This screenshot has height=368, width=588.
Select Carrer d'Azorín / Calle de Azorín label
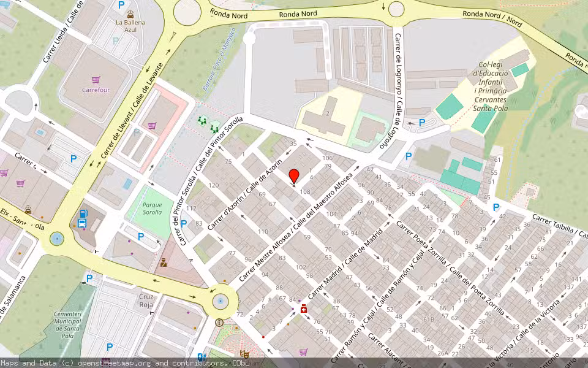click(244, 194)
